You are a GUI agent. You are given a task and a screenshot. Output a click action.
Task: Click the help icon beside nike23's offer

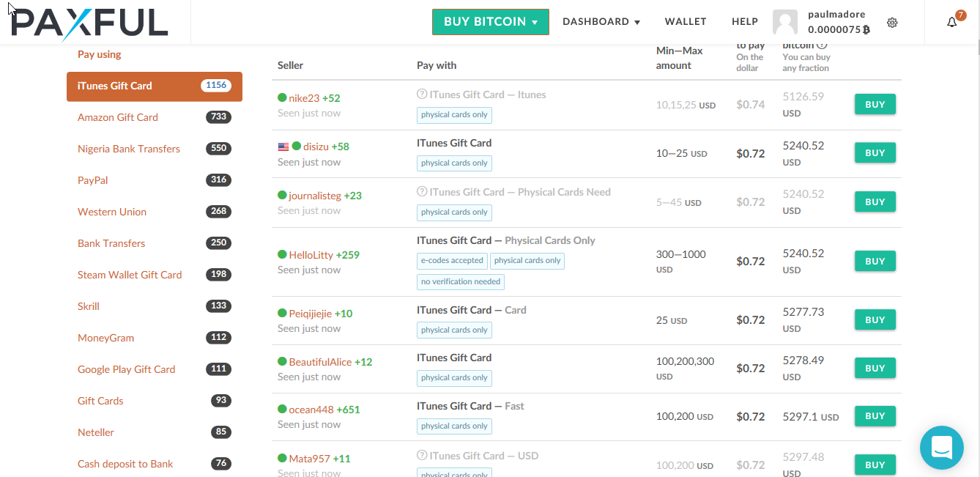(x=422, y=95)
